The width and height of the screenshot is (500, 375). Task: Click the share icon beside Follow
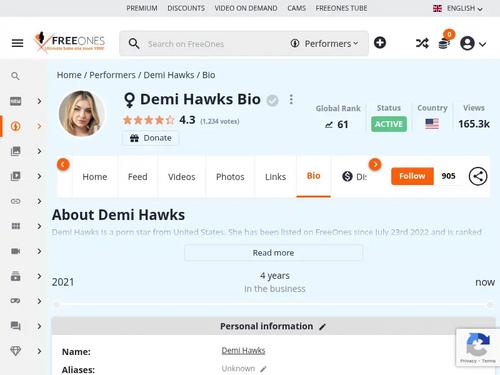point(478,176)
